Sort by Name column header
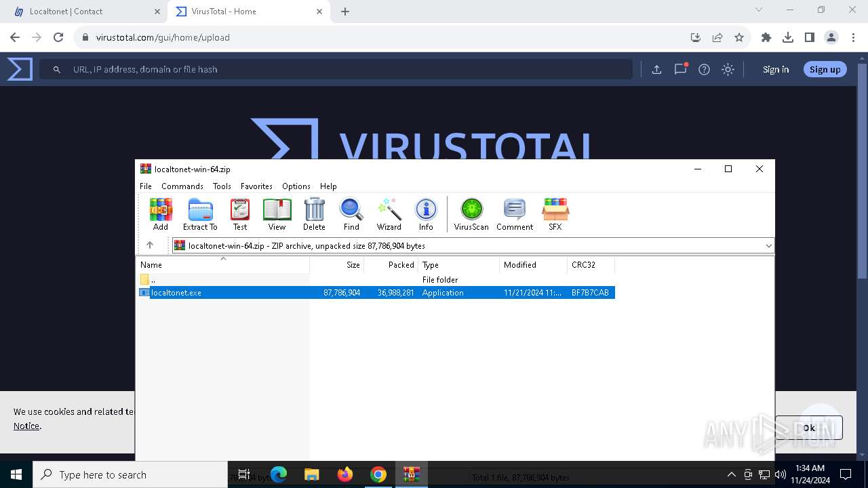 tap(223, 265)
